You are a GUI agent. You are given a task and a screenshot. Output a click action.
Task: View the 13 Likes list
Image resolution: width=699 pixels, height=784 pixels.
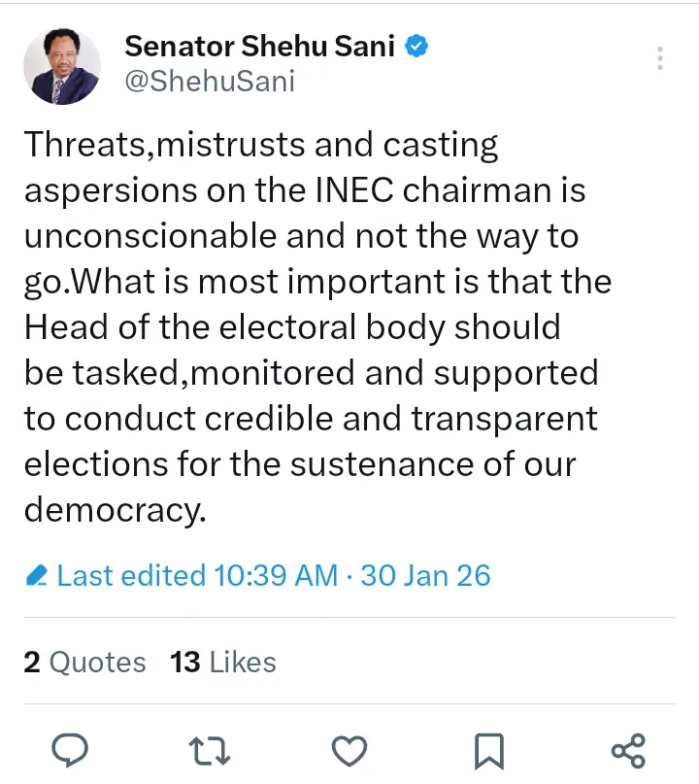(x=223, y=663)
